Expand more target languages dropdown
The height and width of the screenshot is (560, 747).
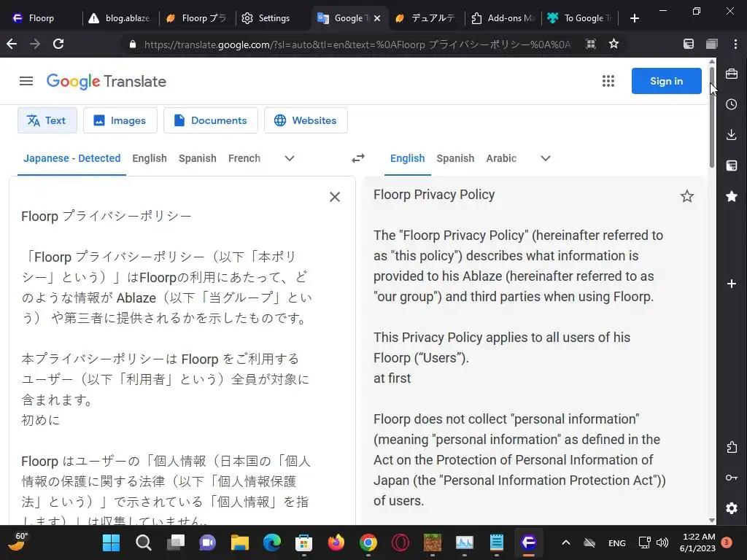click(546, 158)
